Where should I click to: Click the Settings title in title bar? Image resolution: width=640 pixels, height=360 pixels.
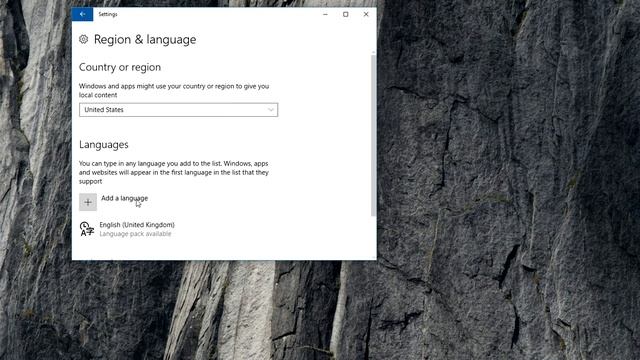tap(108, 14)
